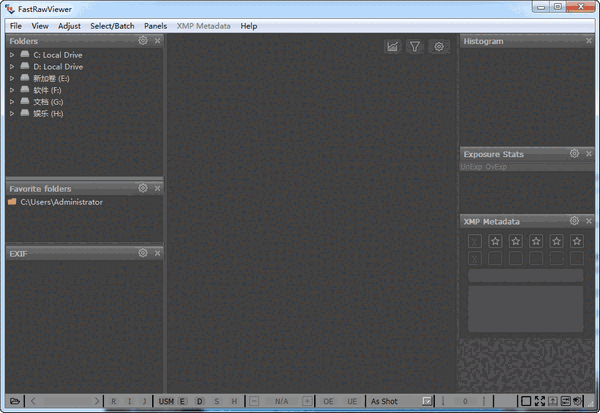
Task: Expand the C: Local Drive node
Action: pyautogui.click(x=12, y=55)
